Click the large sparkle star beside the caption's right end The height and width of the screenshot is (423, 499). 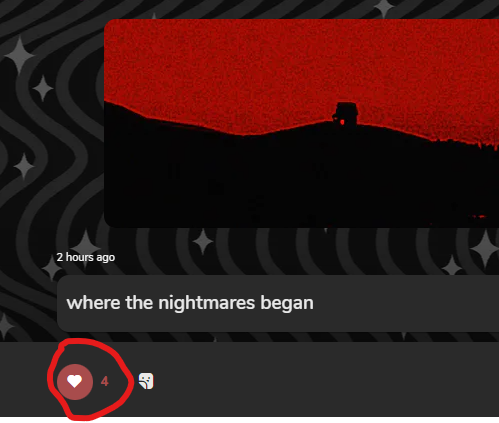(485, 249)
